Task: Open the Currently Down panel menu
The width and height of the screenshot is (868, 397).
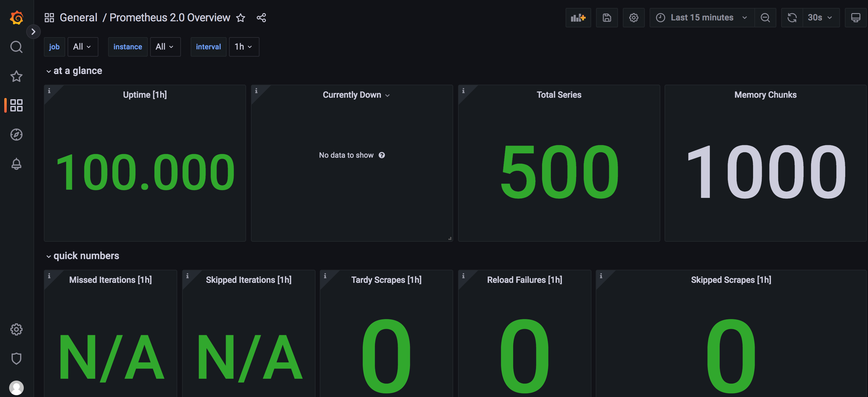Action: coord(387,96)
